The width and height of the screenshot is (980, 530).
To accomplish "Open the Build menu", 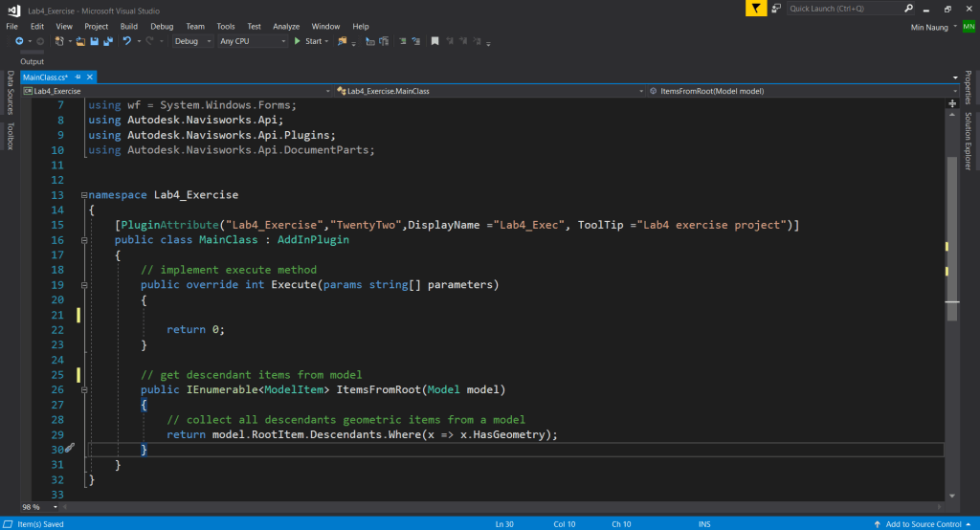I will pyautogui.click(x=129, y=26).
